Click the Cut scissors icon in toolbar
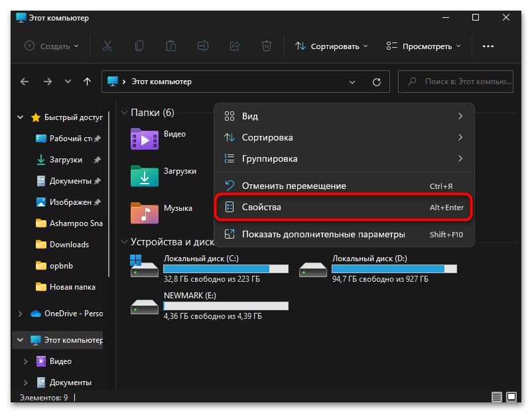Screen dimensions: 532x413 tap(107, 46)
